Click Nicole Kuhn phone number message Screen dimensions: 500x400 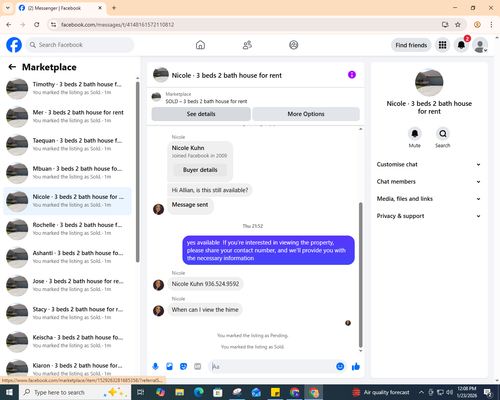(205, 284)
